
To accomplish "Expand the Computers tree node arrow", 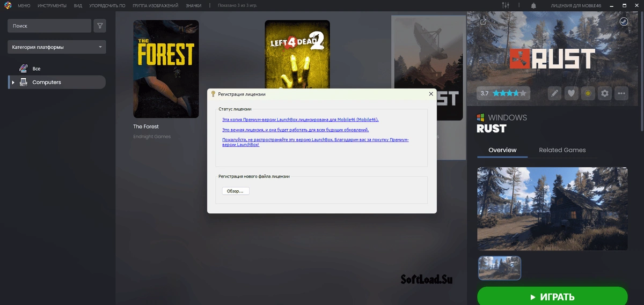I will (13, 82).
